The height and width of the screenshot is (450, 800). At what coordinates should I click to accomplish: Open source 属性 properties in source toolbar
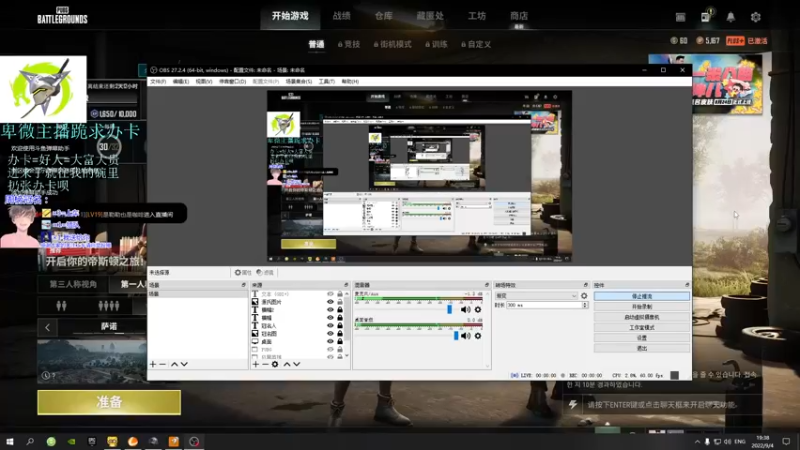[243, 272]
